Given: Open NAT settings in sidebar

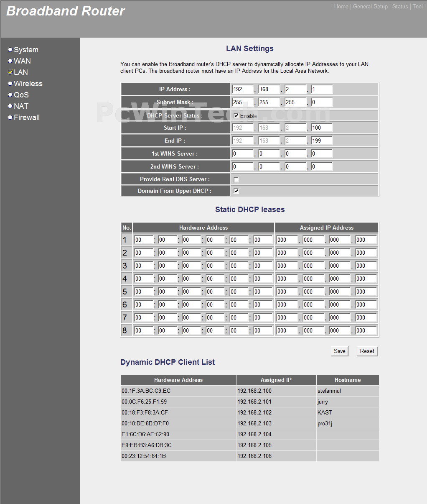Looking at the screenshot, I should (21, 106).
